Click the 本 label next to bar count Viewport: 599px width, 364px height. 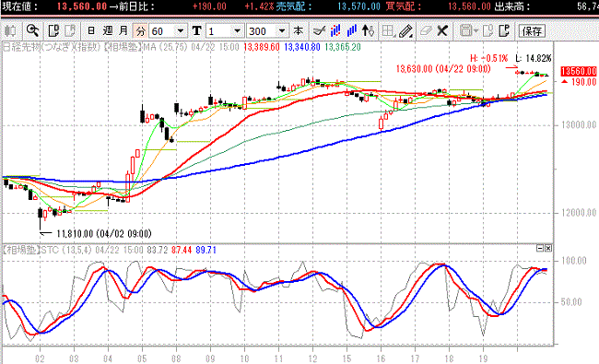point(299,30)
